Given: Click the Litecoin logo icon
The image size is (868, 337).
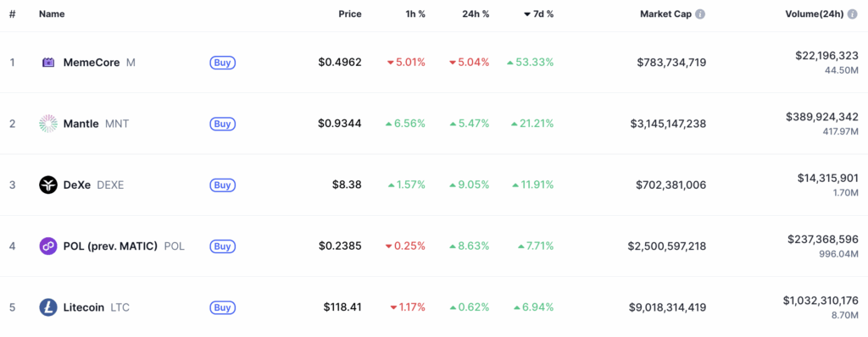Looking at the screenshot, I should click(48, 307).
